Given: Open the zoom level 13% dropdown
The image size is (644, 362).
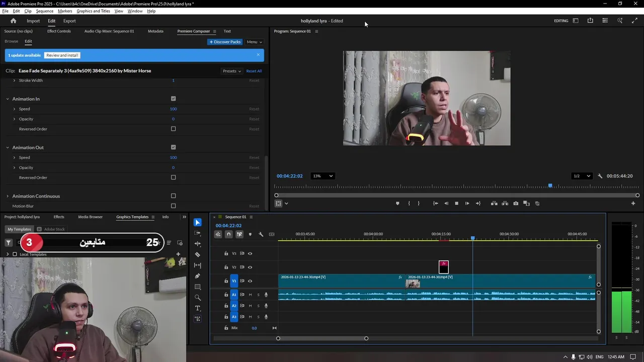Looking at the screenshot, I should click(x=323, y=176).
